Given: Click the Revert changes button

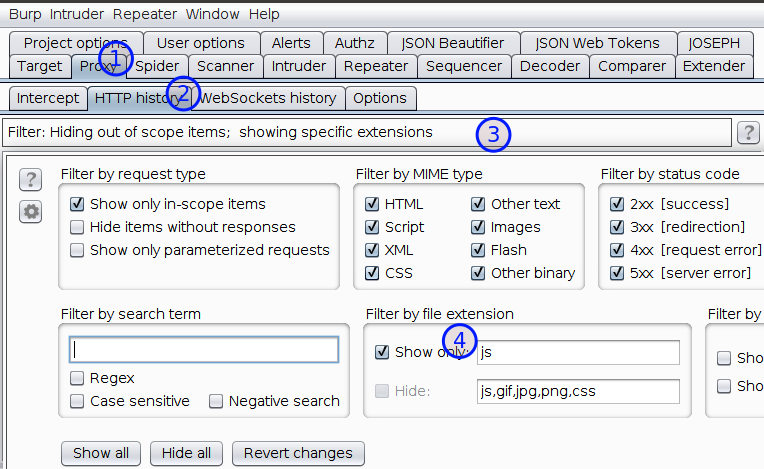Looking at the screenshot, I should click(298, 453).
